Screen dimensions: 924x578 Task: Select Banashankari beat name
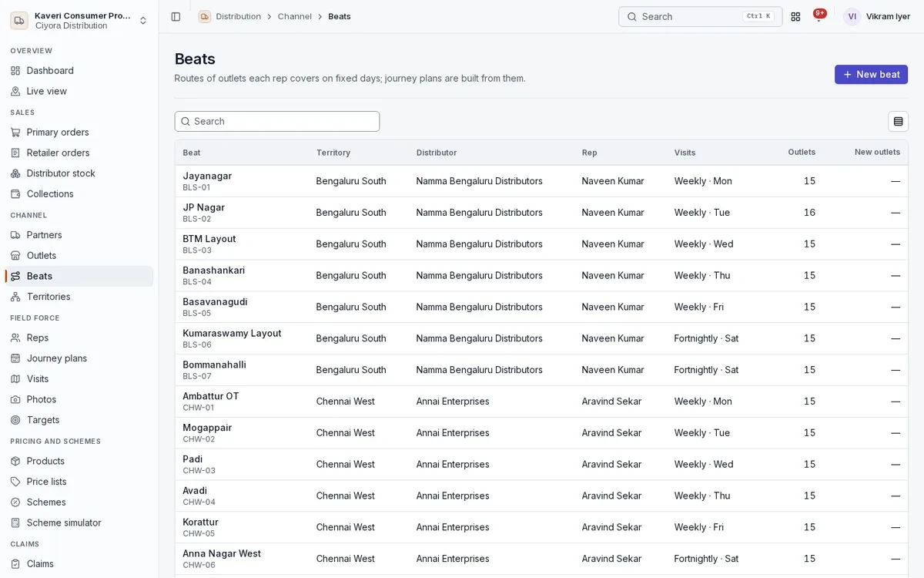pos(214,271)
